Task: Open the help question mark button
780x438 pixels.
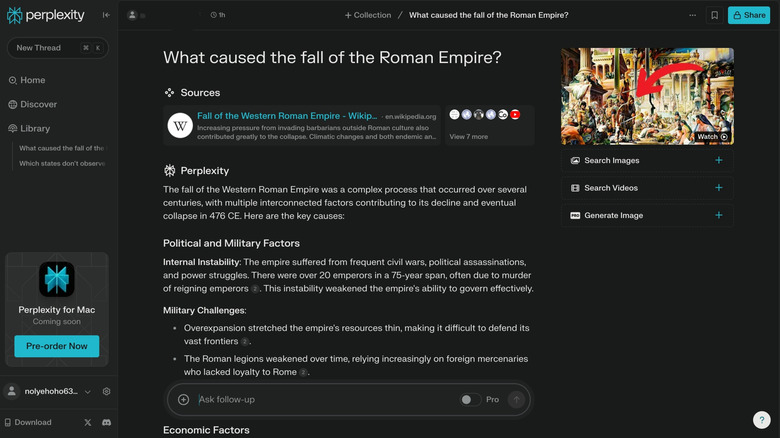Action: point(762,420)
